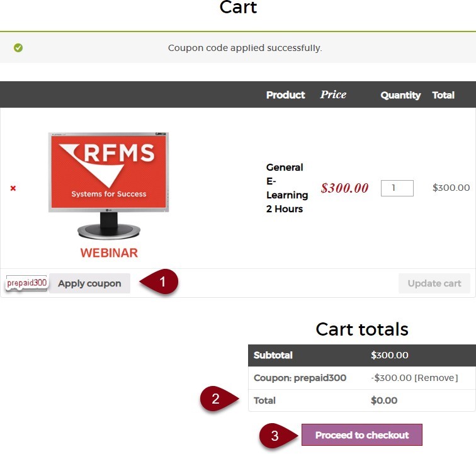Click the Total column header in the cart table

click(443, 95)
